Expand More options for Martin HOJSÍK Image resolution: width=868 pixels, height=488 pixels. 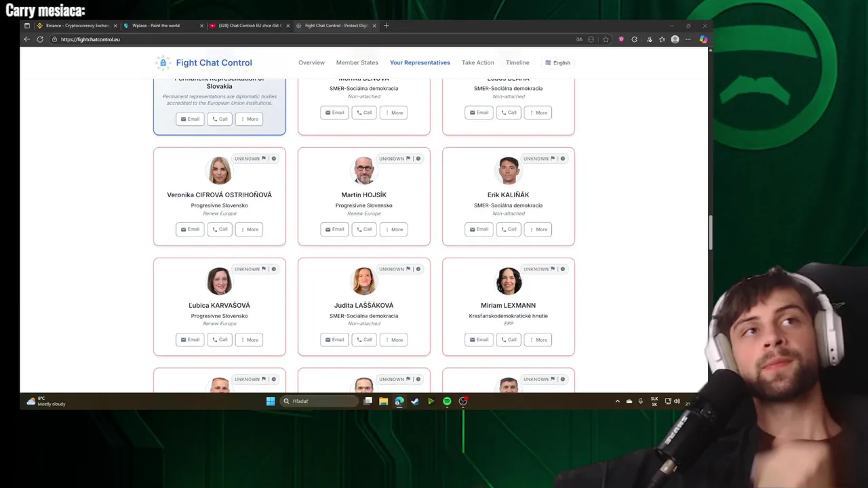[393, 229]
